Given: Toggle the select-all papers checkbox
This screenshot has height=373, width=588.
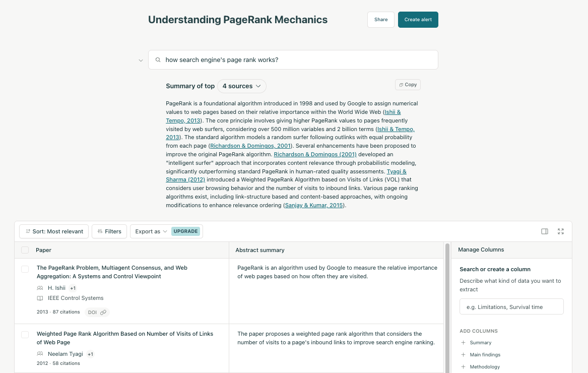Looking at the screenshot, I should 25,250.
